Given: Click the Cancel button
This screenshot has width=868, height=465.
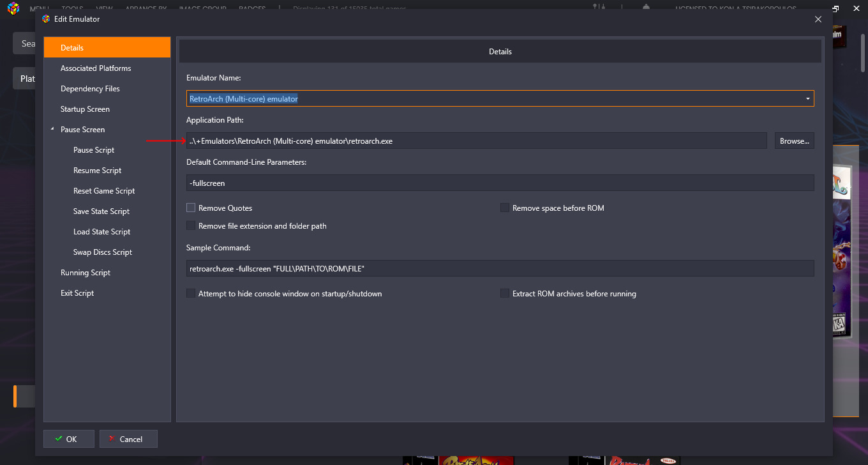Looking at the screenshot, I should coord(128,439).
